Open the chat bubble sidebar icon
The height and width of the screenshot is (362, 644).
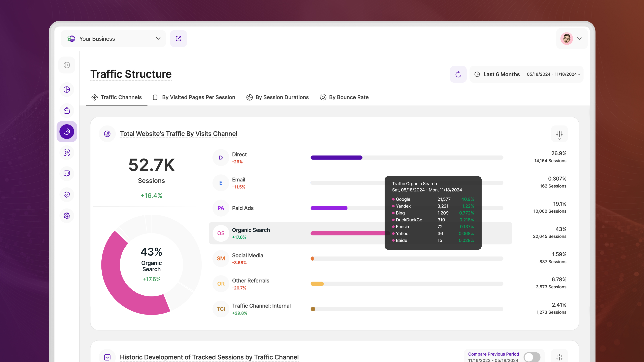click(67, 173)
